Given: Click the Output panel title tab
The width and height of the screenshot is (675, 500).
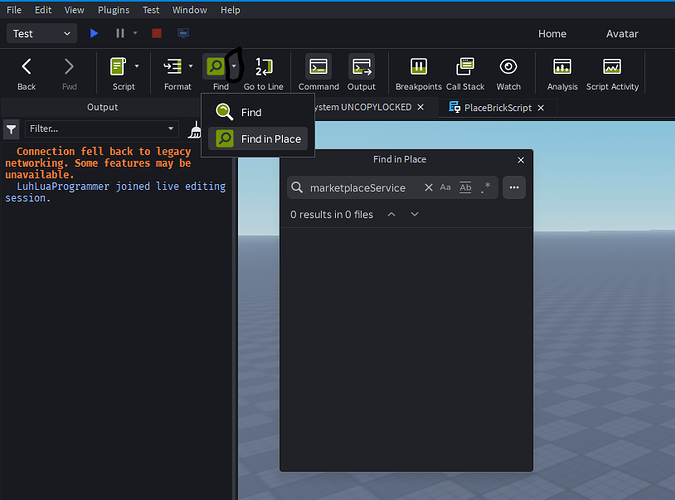Looking at the screenshot, I should tap(102, 107).
